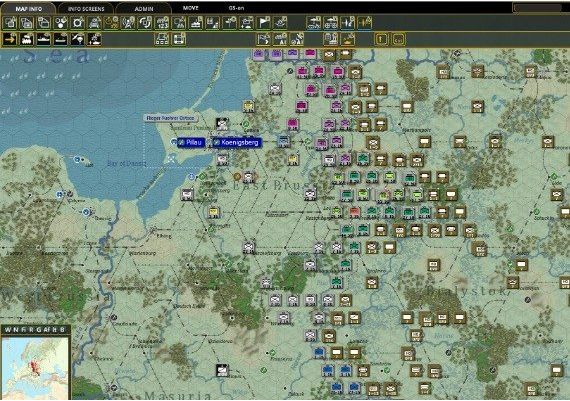The width and height of the screenshot is (570, 401).
Task: Toggle the gear ring map info icon
Action: click(x=77, y=23)
